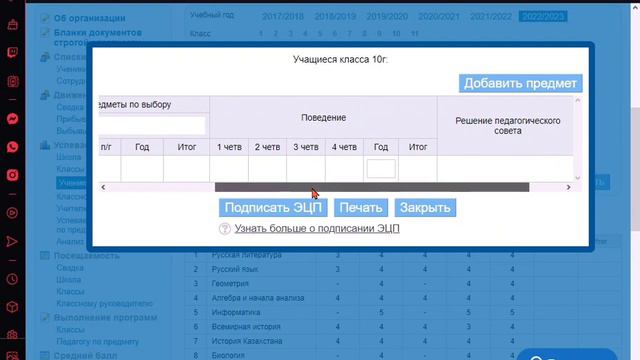Click the 2 четв column header
Screen dimensions: 640x360
pyautogui.click(x=267, y=147)
